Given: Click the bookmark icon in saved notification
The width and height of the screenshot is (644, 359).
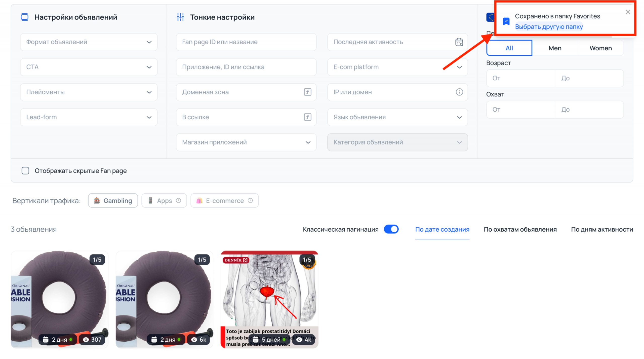Looking at the screenshot, I should [x=506, y=21].
